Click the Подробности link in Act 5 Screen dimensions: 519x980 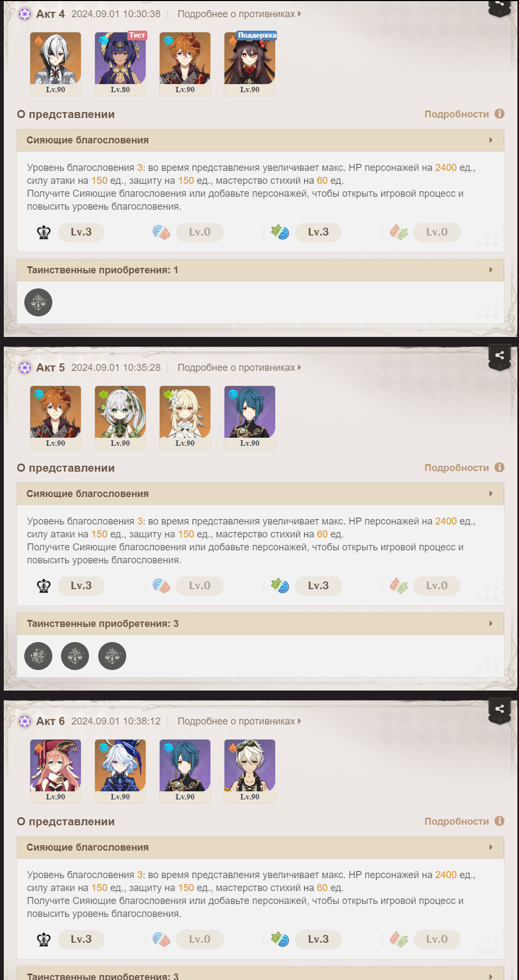tap(456, 468)
